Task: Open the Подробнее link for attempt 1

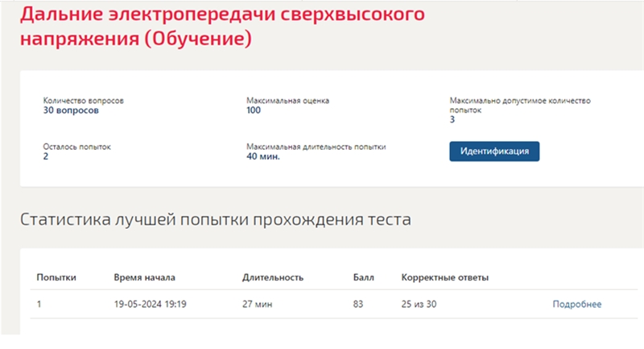Action: (x=576, y=304)
